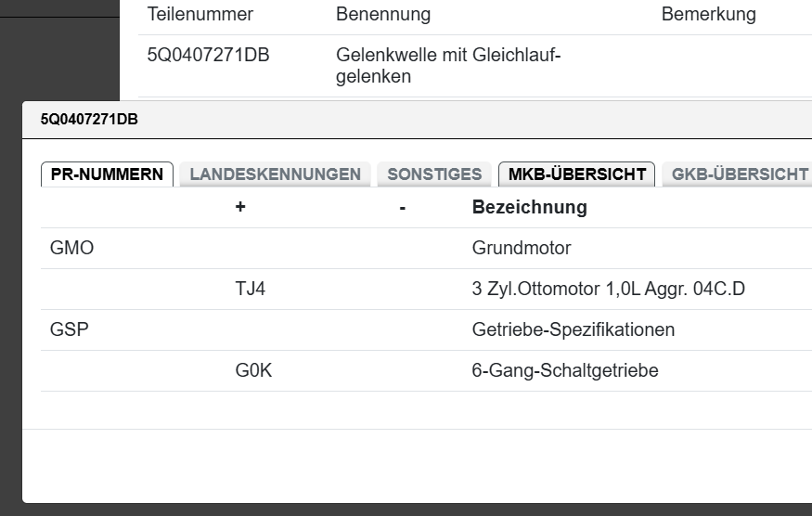Click the plus column header
This screenshot has height=516, width=812.
240,207
